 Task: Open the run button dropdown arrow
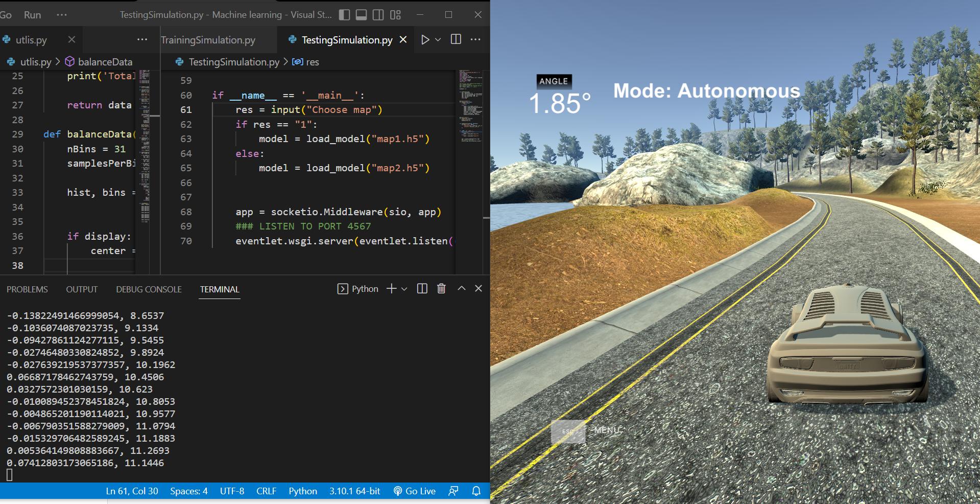coord(437,39)
